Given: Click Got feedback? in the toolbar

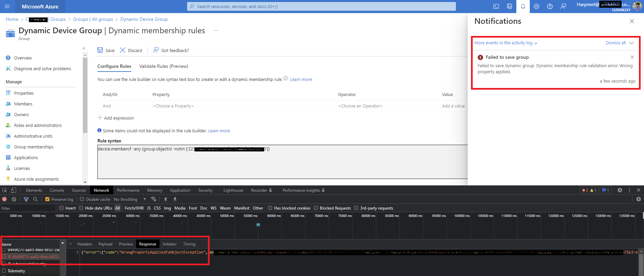Looking at the screenshot, I should 171,50.
